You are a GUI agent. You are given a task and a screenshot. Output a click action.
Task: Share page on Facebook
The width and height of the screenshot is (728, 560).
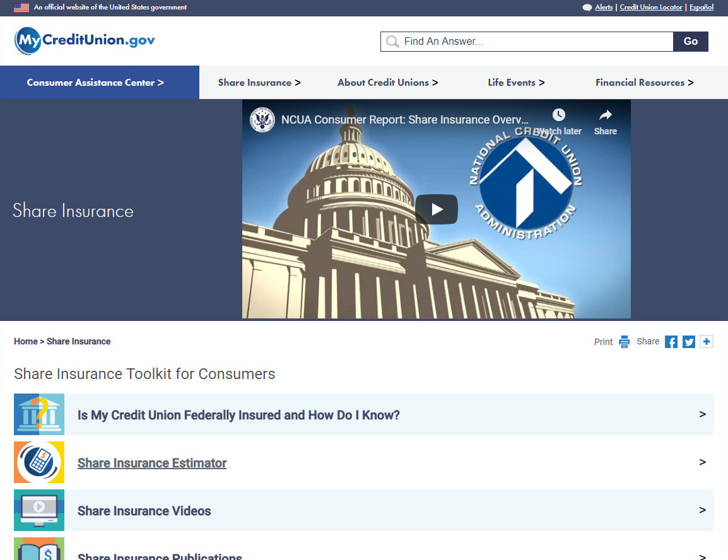[671, 342]
